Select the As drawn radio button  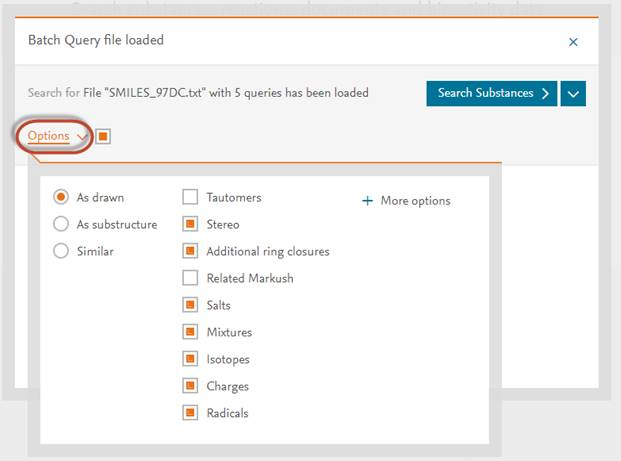61,198
